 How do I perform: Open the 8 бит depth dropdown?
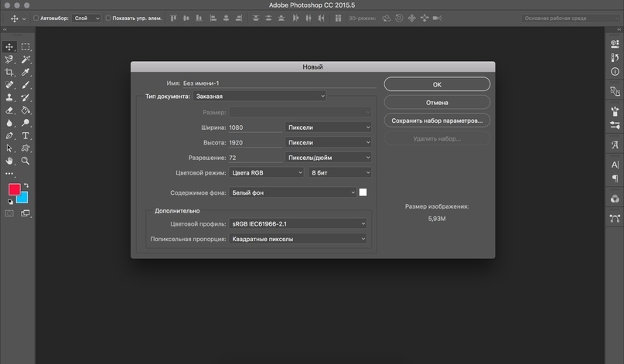(x=340, y=172)
